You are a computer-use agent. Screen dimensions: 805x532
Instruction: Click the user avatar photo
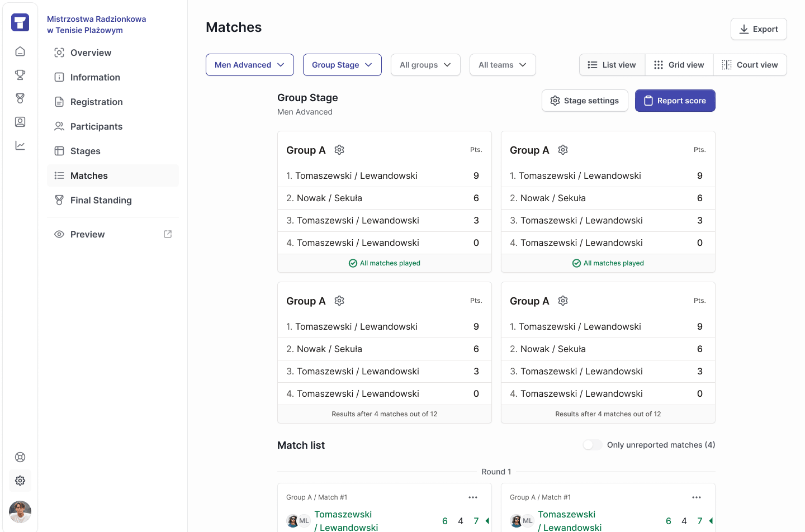(20, 512)
